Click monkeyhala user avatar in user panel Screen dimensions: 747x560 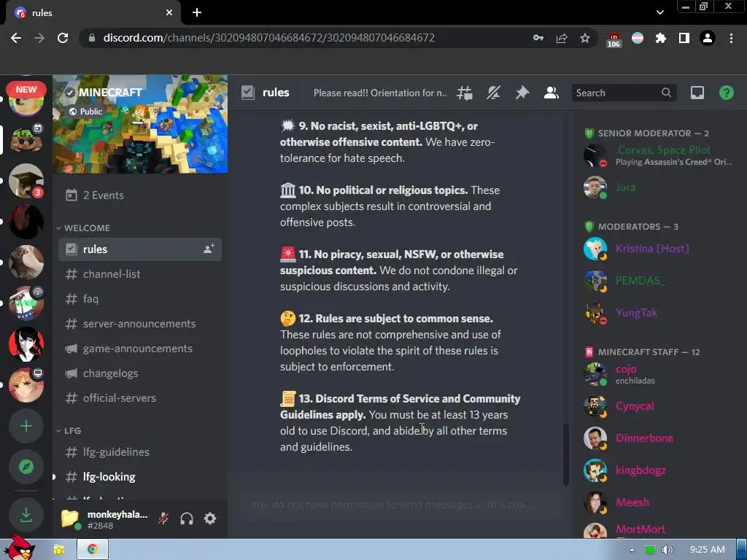point(70,518)
